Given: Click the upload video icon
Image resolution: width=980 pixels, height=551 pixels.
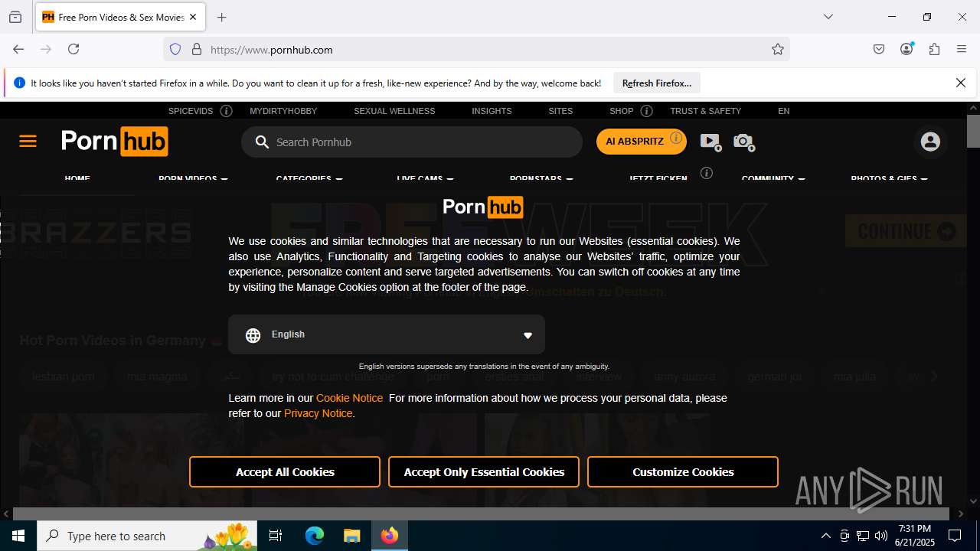Looking at the screenshot, I should point(710,142).
